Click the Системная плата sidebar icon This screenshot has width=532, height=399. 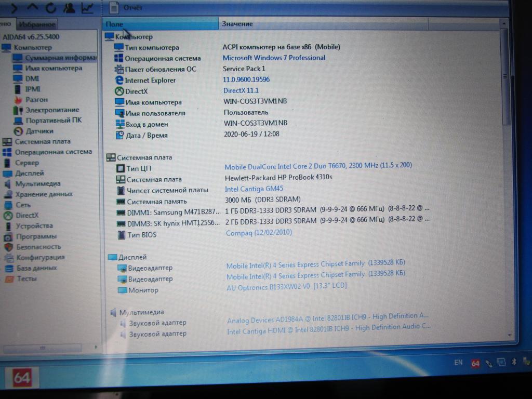(x=7, y=142)
